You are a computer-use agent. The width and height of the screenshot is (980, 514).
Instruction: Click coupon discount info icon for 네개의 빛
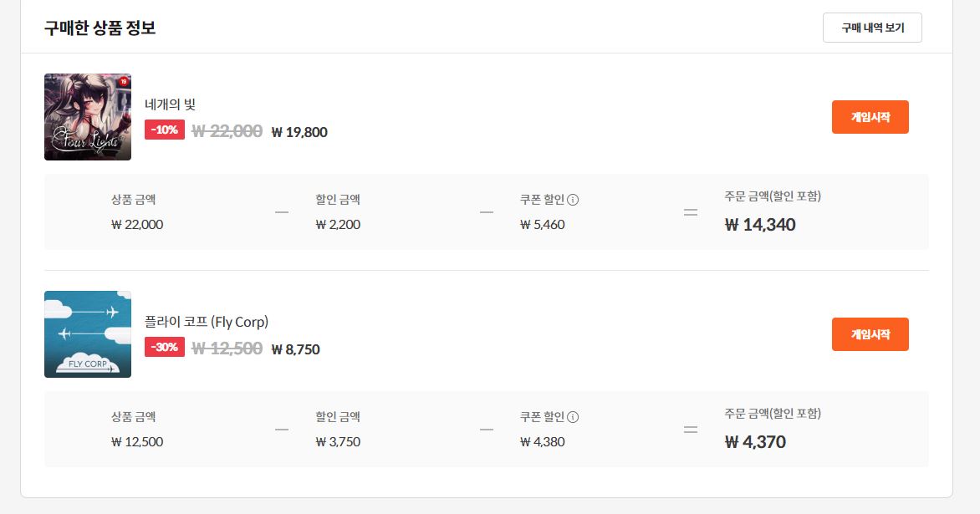(574, 200)
